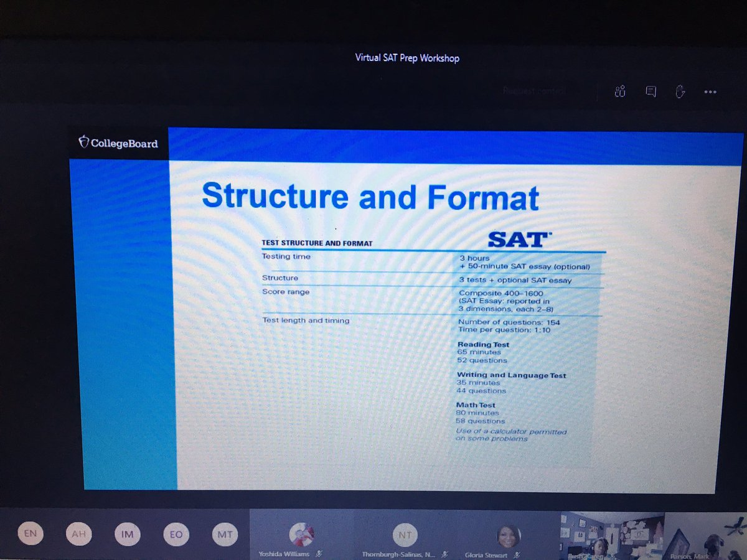Screen dimensions: 747x560
Task: Toggle Thornburgh-Salinas's microphone
Action: 444,554
